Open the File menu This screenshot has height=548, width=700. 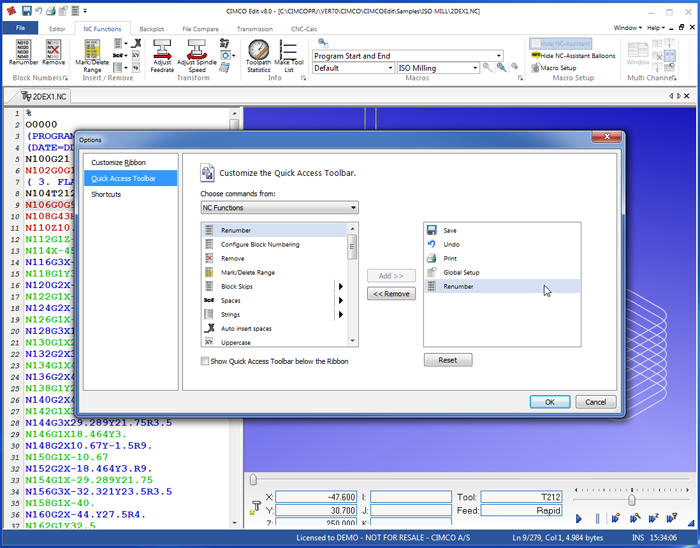[x=21, y=28]
